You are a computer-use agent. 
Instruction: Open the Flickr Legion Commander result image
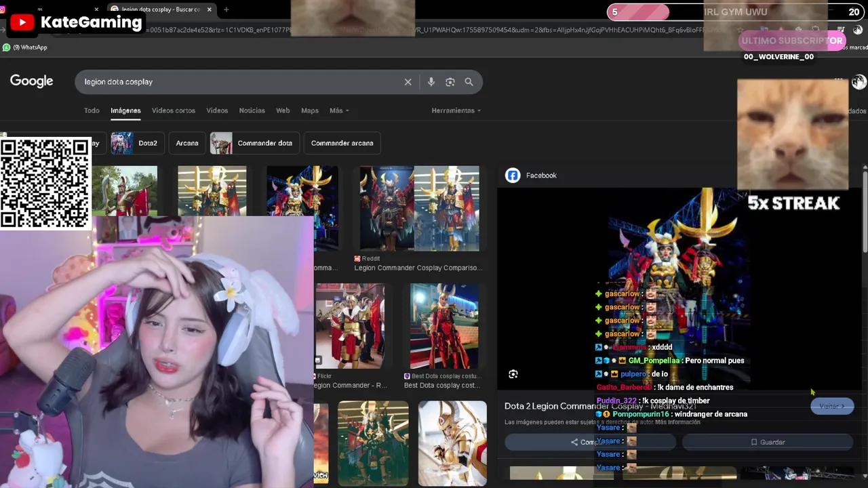(350, 326)
